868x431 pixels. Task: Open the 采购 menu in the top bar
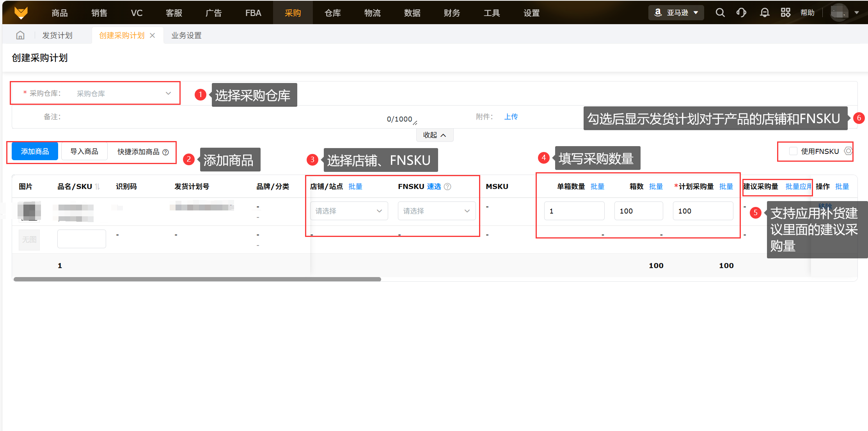(x=293, y=13)
